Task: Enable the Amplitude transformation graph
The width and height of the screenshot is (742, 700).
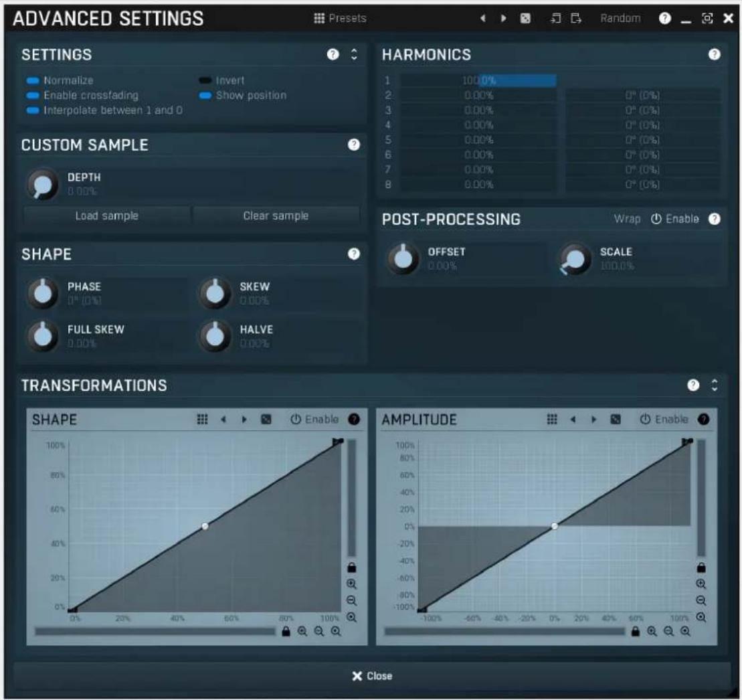Action: pyautogui.click(x=664, y=419)
